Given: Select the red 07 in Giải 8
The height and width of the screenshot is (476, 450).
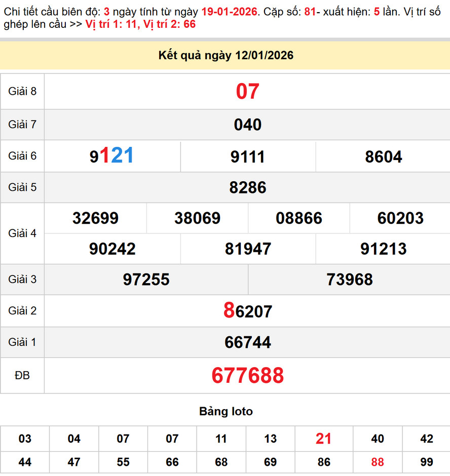Looking at the screenshot, I should tap(247, 92).
